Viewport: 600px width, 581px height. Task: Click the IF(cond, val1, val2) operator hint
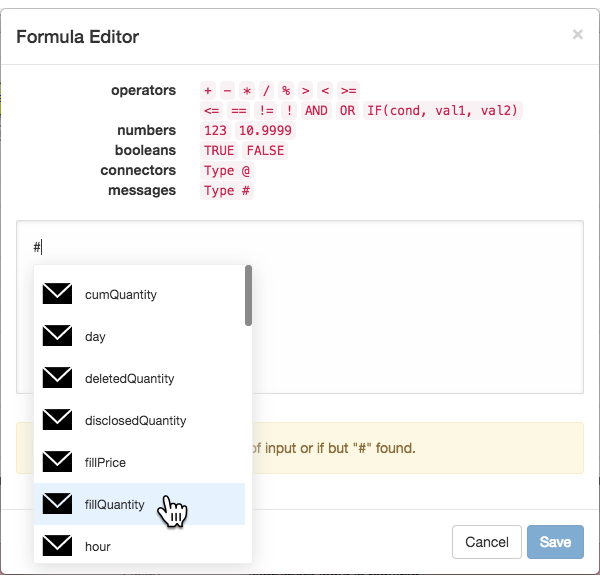tap(442, 111)
